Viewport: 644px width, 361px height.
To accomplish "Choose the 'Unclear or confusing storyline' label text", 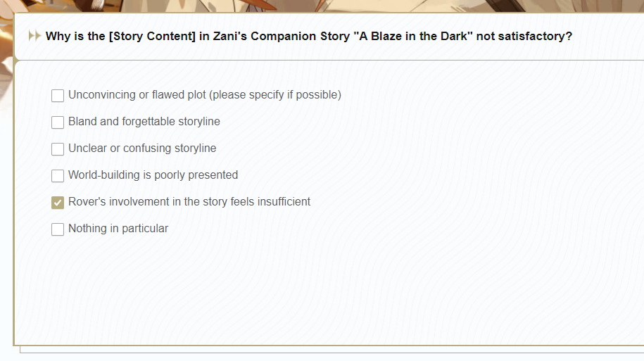I will 142,148.
